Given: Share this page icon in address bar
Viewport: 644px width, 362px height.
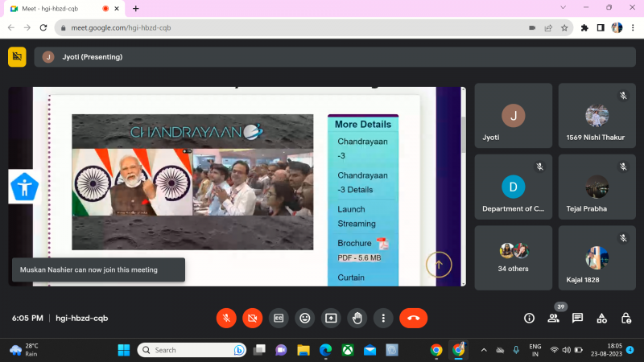Looking at the screenshot, I should point(548,28).
